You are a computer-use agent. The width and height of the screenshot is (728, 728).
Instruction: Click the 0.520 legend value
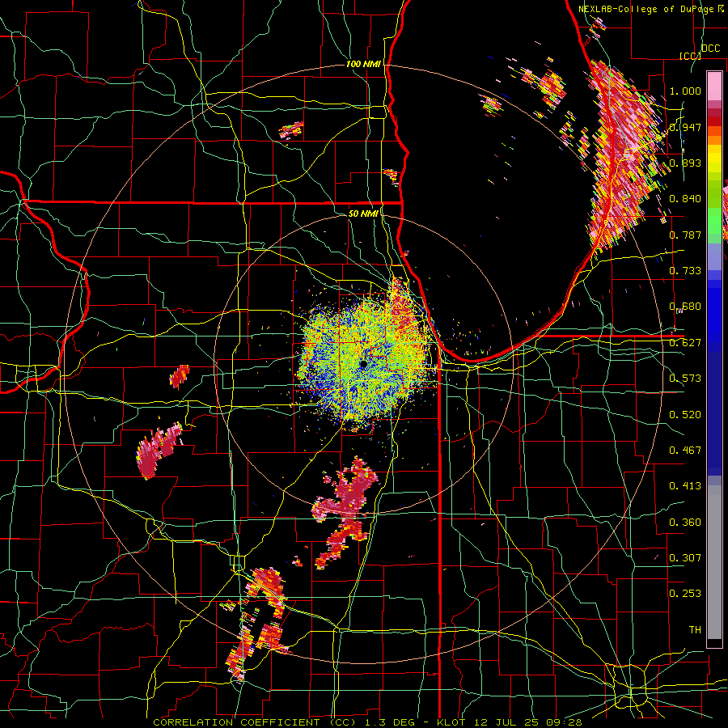685,415
